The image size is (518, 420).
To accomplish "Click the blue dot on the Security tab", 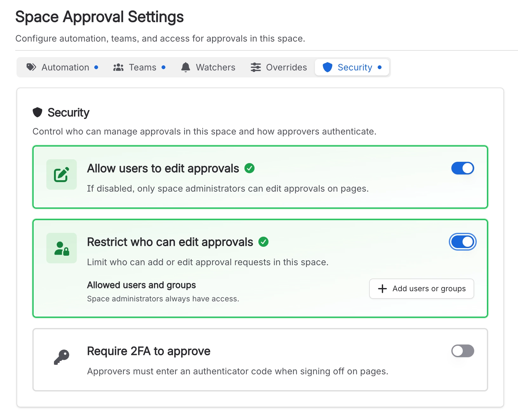I will click(x=380, y=67).
